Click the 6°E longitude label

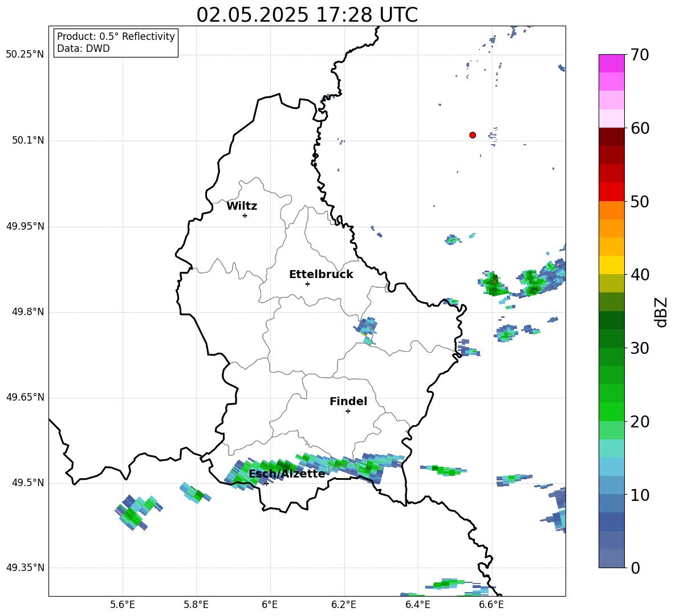click(x=270, y=605)
